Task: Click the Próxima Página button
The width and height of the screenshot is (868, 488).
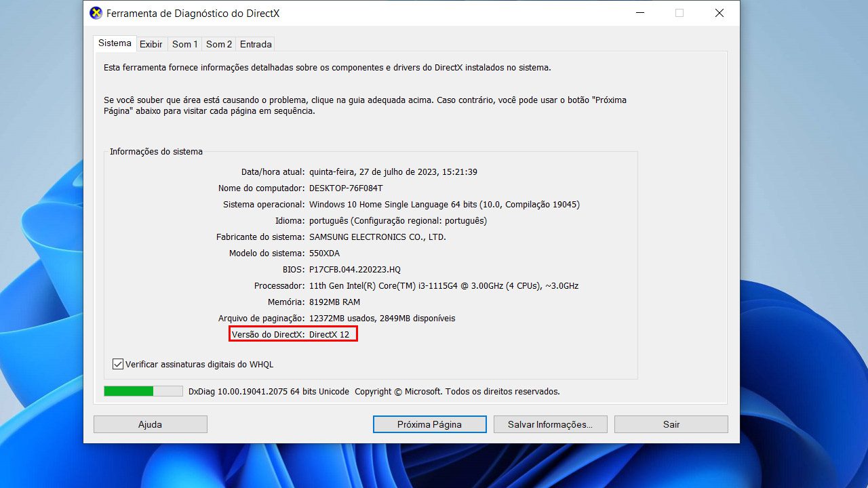Action: click(x=430, y=424)
